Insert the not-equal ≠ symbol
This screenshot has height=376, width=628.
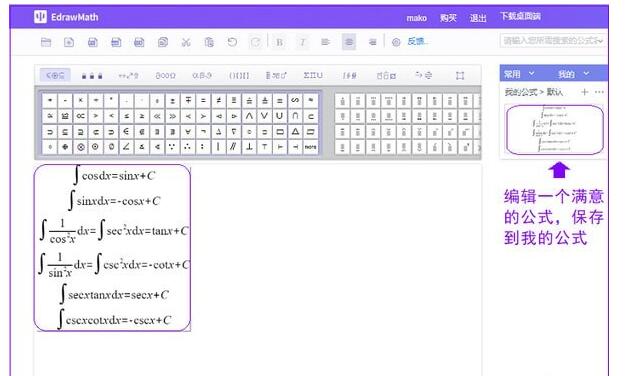pos(218,101)
